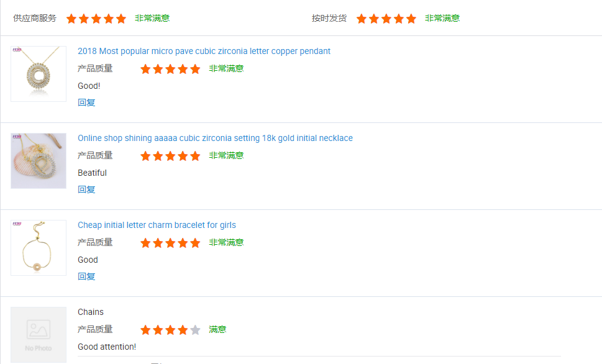This screenshot has width=602, height=364.
Task: Open the 2018 Most popular micro pave pendant link
Action: coord(204,51)
